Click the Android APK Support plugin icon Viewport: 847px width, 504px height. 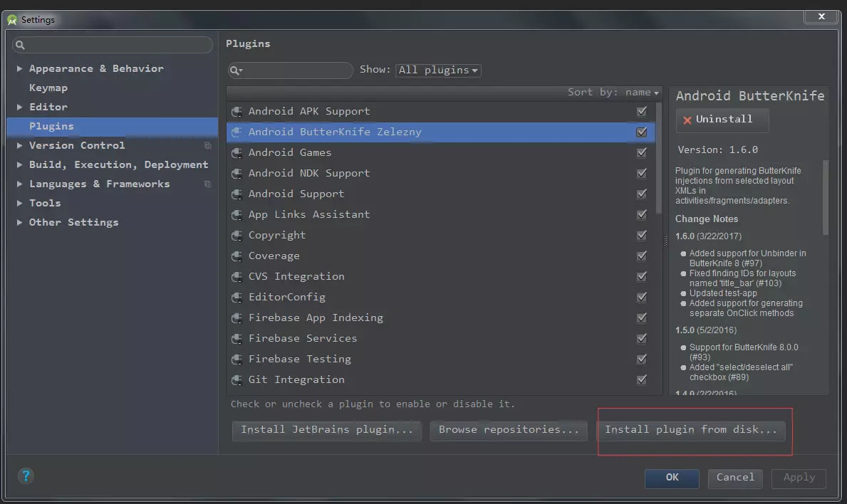(x=237, y=111)
